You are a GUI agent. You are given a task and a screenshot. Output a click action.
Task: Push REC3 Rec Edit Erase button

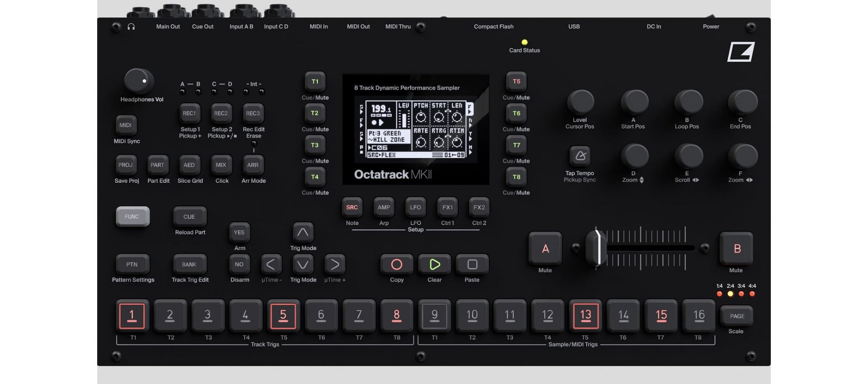click(x=253, y=113)
